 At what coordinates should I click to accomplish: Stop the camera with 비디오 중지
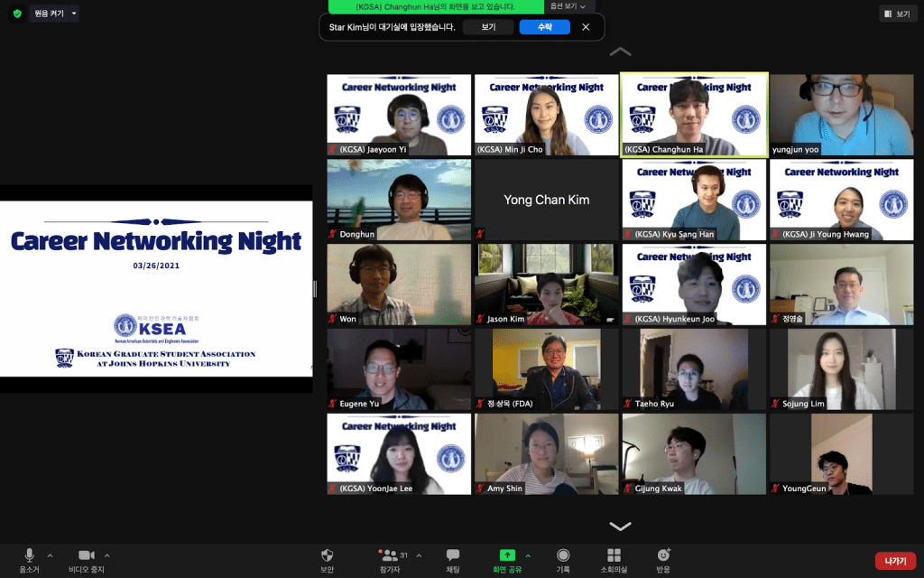point(86,555)
